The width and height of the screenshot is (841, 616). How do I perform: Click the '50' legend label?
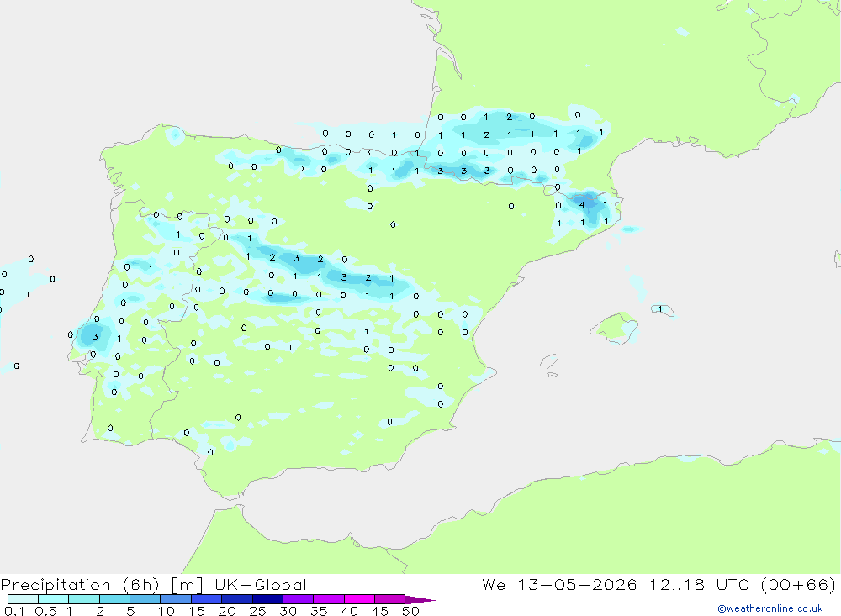[x=410, y=611]
